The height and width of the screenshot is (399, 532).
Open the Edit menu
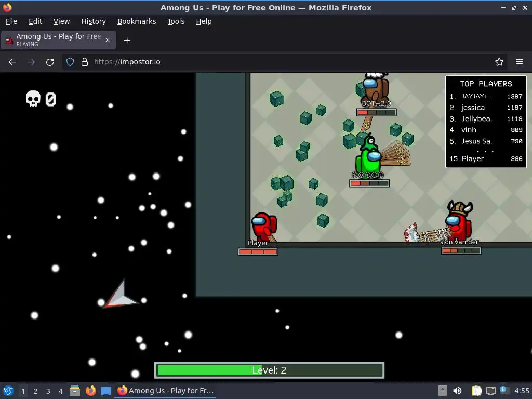(35, 21)
